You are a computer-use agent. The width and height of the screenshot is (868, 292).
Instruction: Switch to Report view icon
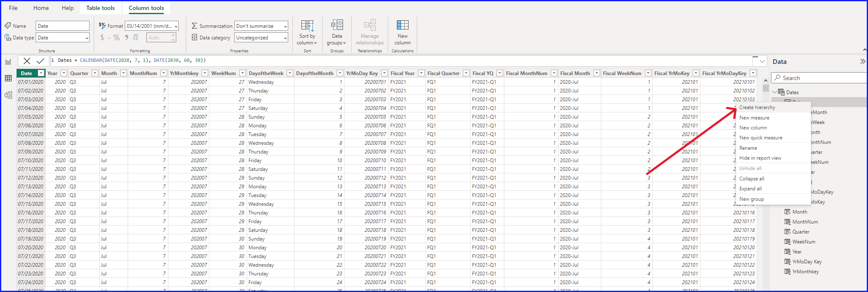pyautogui.click(x=8, y=62)
